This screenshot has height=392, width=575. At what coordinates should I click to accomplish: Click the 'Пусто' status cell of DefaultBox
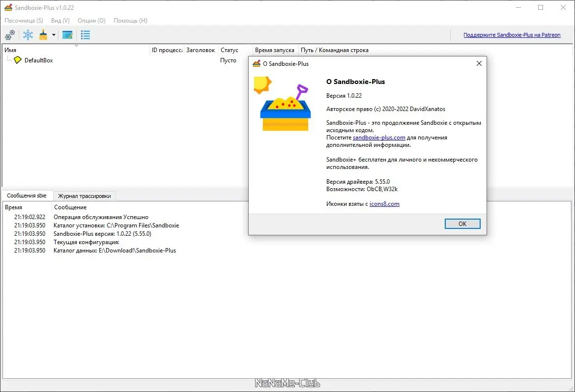coord(228,60)
